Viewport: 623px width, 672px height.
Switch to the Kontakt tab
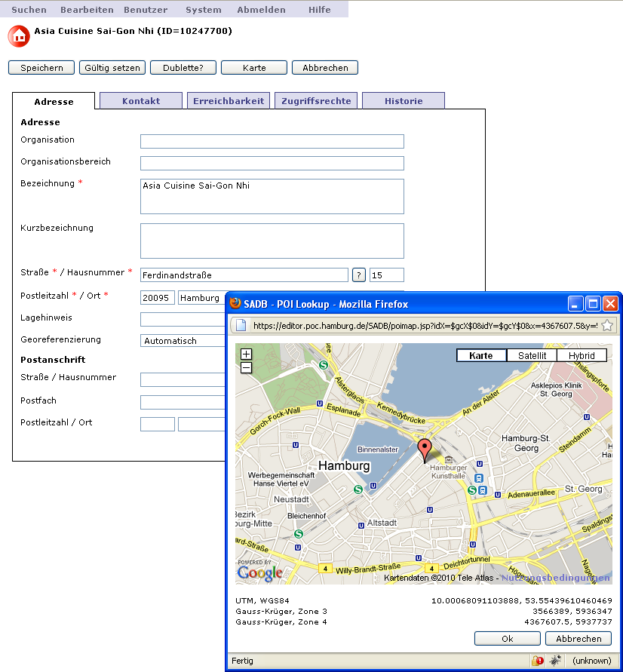point(141,101)
